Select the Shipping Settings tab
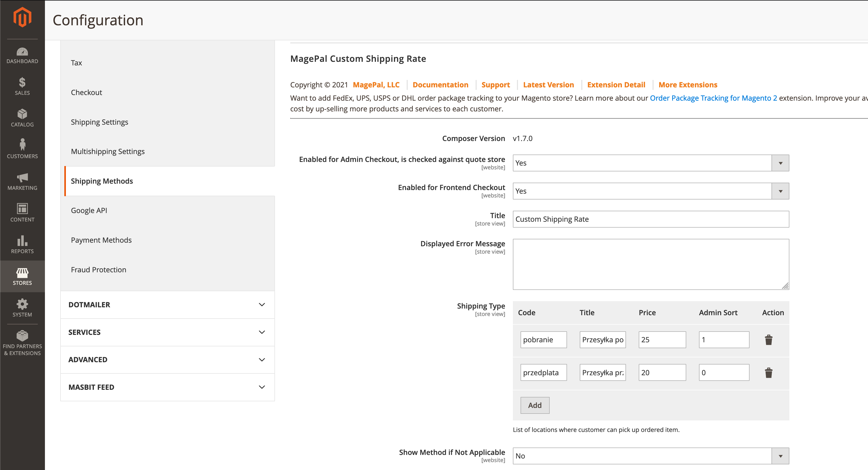Screen dimensions: 868x470 point(99,122)
